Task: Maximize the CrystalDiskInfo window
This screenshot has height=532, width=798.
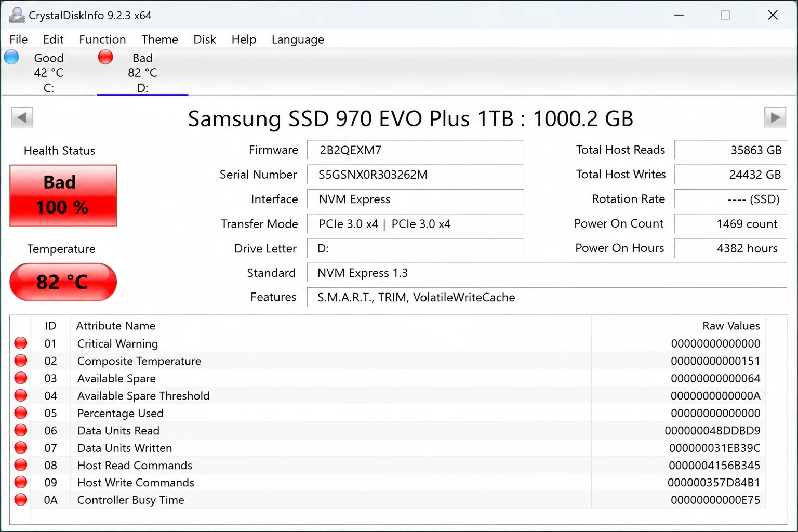Action: tap(726, 15)
